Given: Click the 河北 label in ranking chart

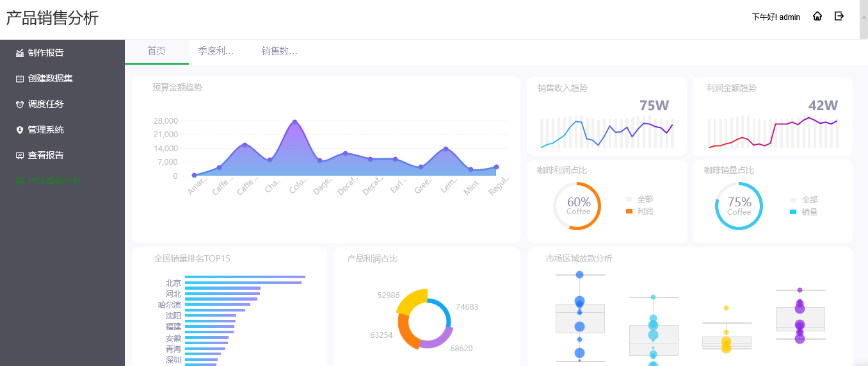Looking at the screenshot, I should (x=173, y=294).
